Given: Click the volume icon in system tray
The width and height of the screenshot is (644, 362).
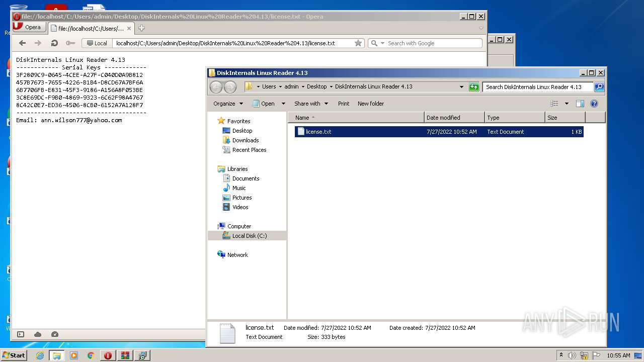Looking at the screenshot, I should point(572,355).
